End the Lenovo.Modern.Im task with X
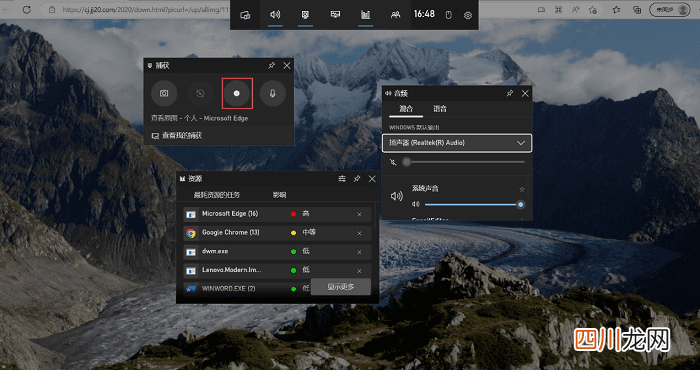The height and width of the screenshot is (370, 700). click(359, 271)
